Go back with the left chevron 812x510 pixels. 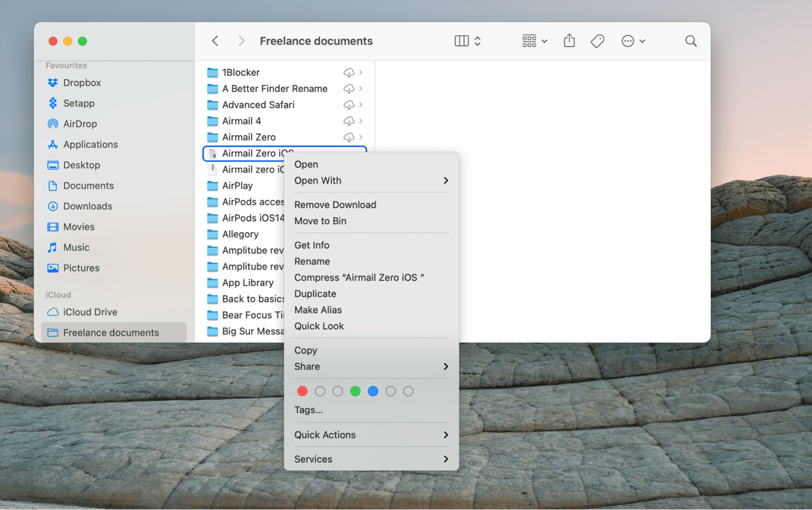pos(215,41)
